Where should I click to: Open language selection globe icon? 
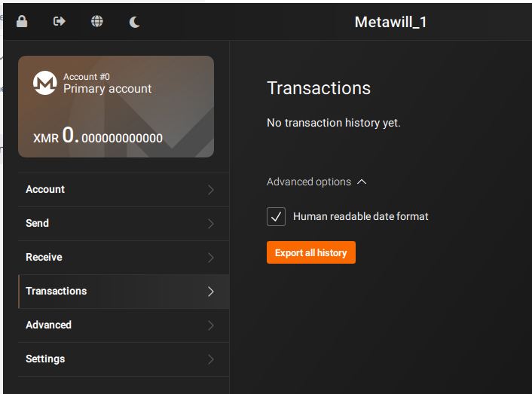pyautogui.click(x=97, y=22)
